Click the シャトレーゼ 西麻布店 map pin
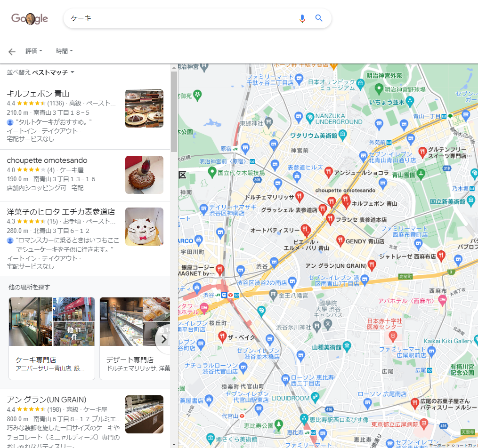Image resolution: width=478 pixels, height=448 pixels. click(441, 256)
